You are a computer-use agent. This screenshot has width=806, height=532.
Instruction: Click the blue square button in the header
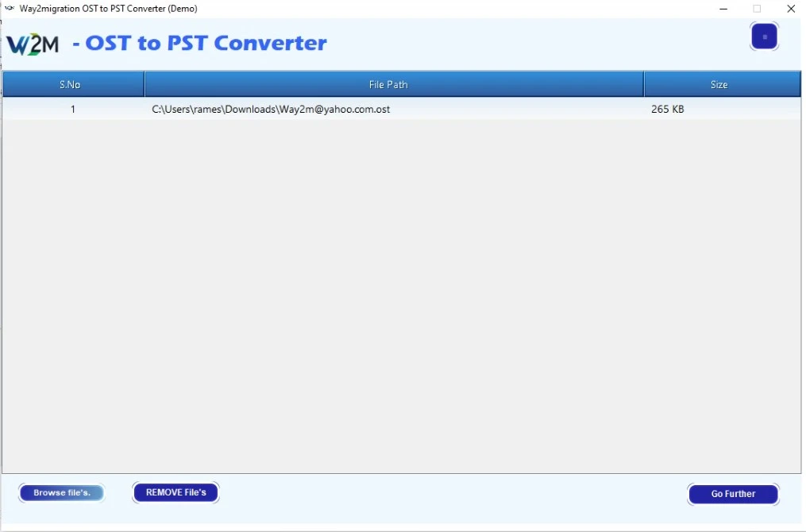coord(764,37)
